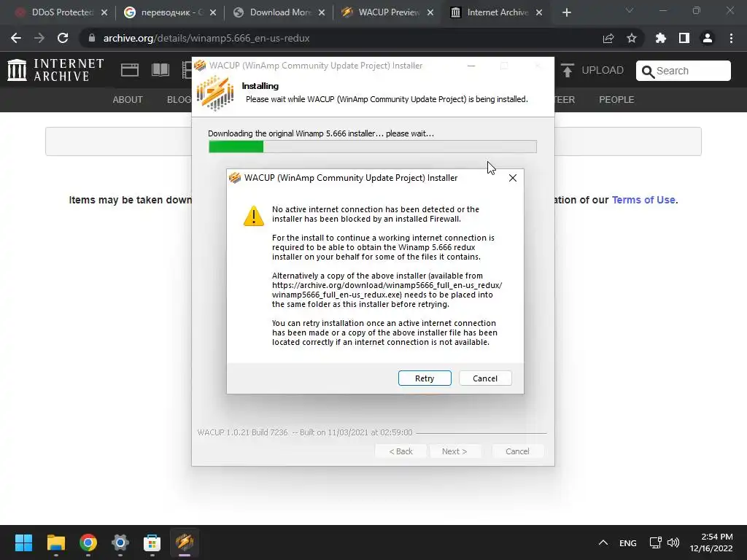
Task: Click the network tray icon
Action: click(656, 542)
